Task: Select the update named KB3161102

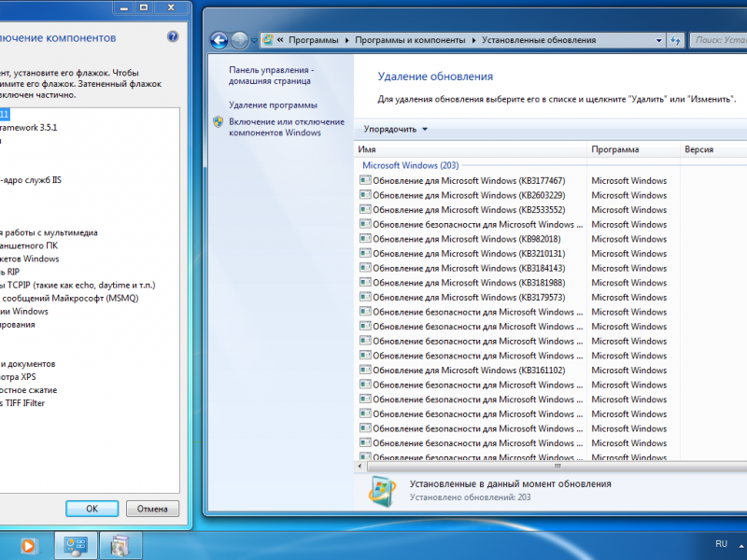Action: [x=469, y=370]
